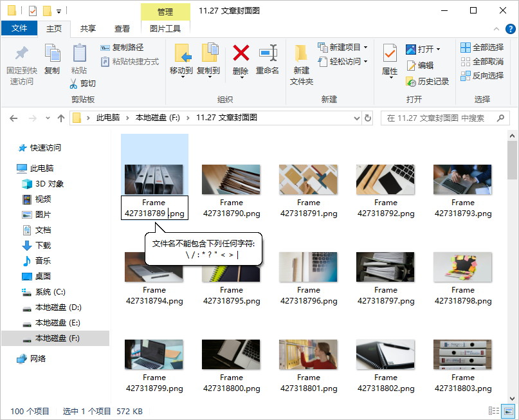Click the Back navigation arrow

[x=14, y=118]
